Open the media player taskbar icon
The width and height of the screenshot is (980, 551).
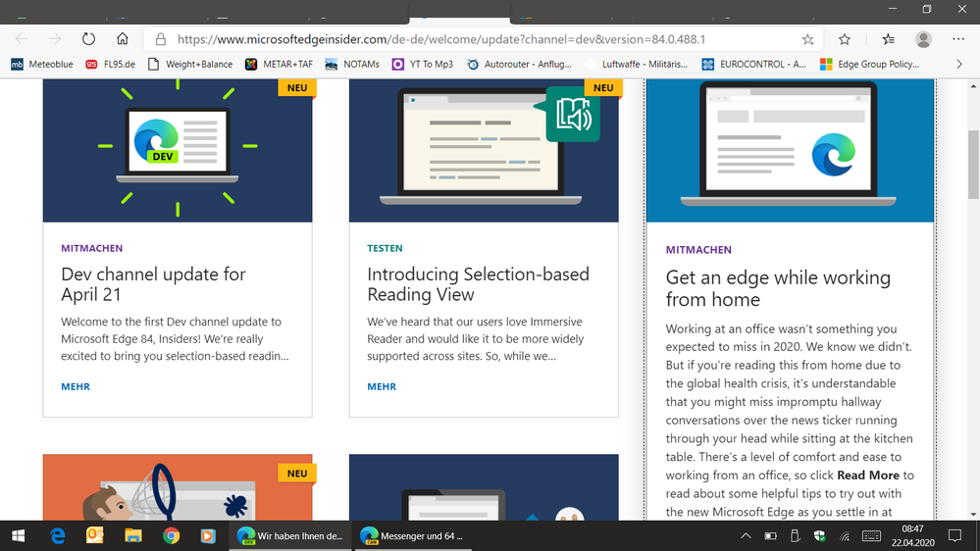click(208, 536)
